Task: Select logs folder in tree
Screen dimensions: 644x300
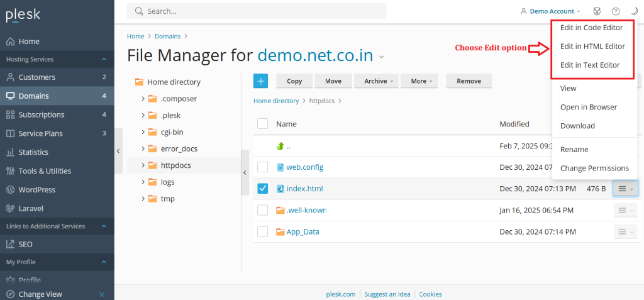Action: point(167,182)
